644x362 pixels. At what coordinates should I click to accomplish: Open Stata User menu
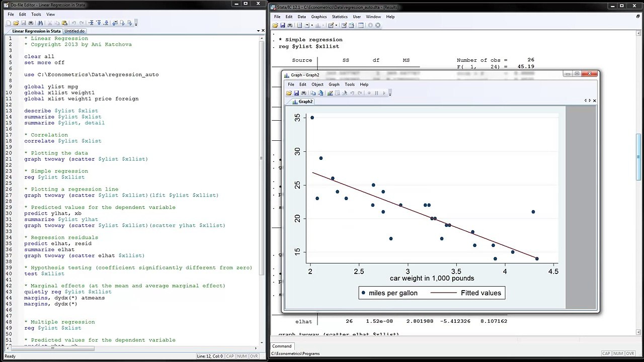point(357,17)
